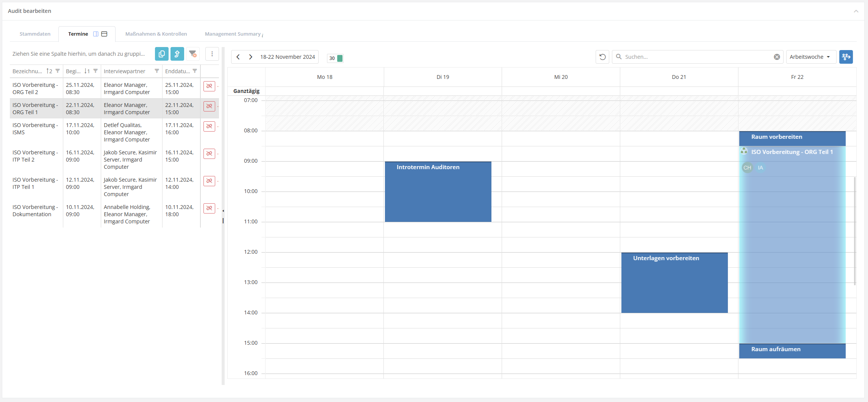Clear all grid filters icon
Image resolution: width=868 pixels, height=402 pixels.
(193, 54)
